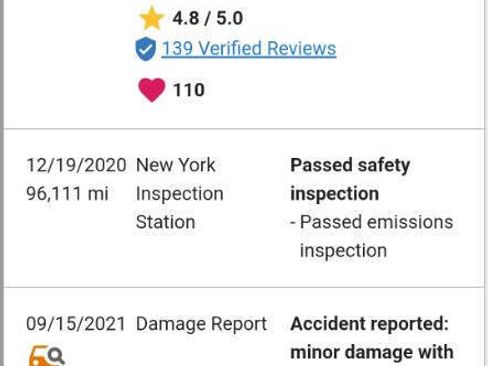Click the blue verified shield icon

click(145, 49)
